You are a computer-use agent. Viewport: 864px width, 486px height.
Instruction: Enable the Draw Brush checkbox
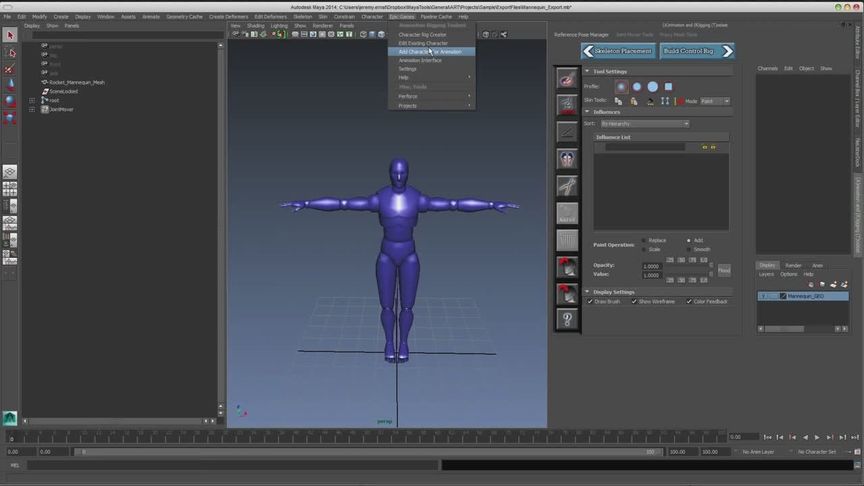(x=590, y=301)
